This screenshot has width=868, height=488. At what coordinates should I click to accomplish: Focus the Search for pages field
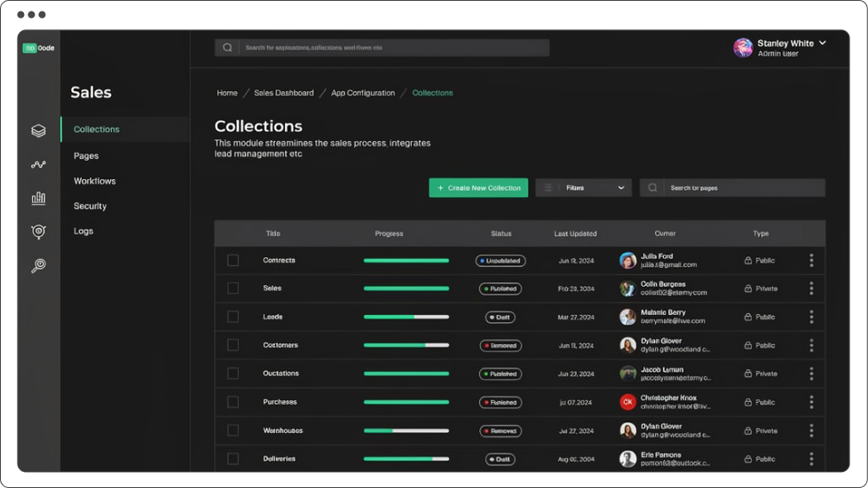click(x=732, y=187)
